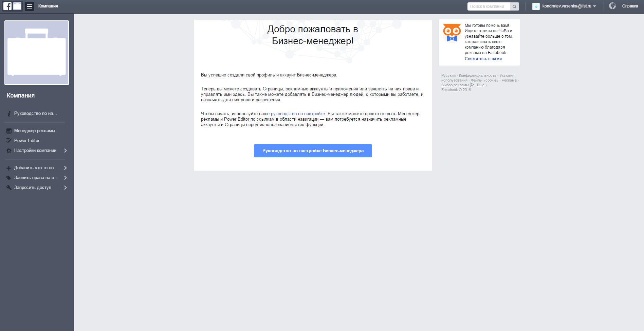Click the Реклама footer link
The width and height of the screenshot is (644, 331).
[x=509, y=80]
